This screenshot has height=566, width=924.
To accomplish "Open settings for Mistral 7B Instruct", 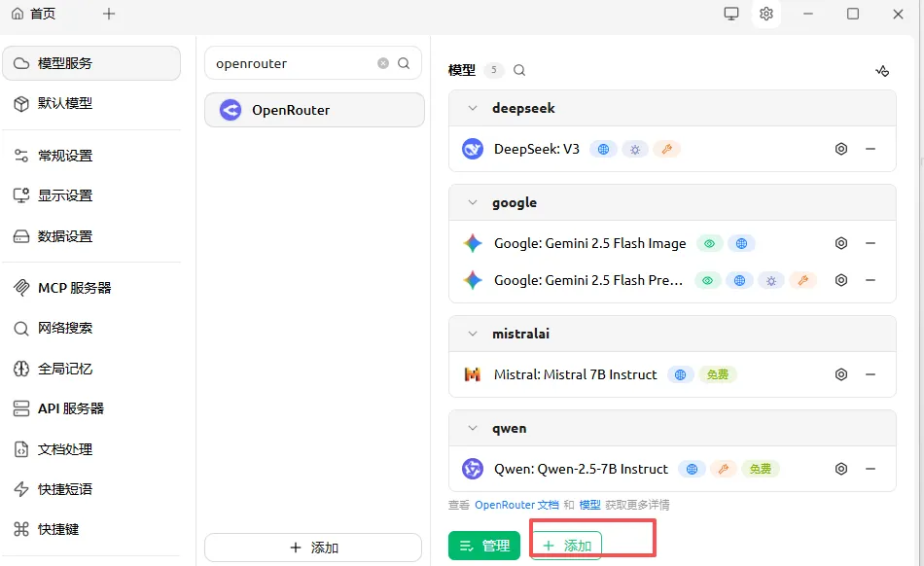I will pyautogui.click(x=841, y=374).
